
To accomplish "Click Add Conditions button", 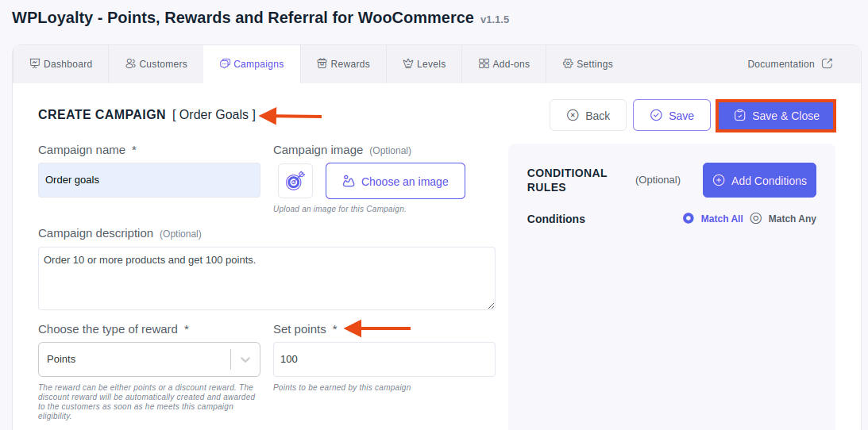I will (759, 180).
